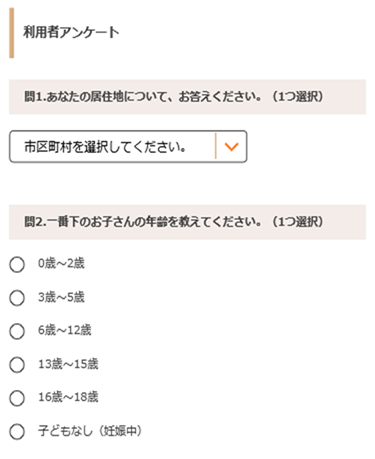This screenshot has width=375, height=459.
Task: Click the 3歳～5歳 label text
Action: [61, 297]
